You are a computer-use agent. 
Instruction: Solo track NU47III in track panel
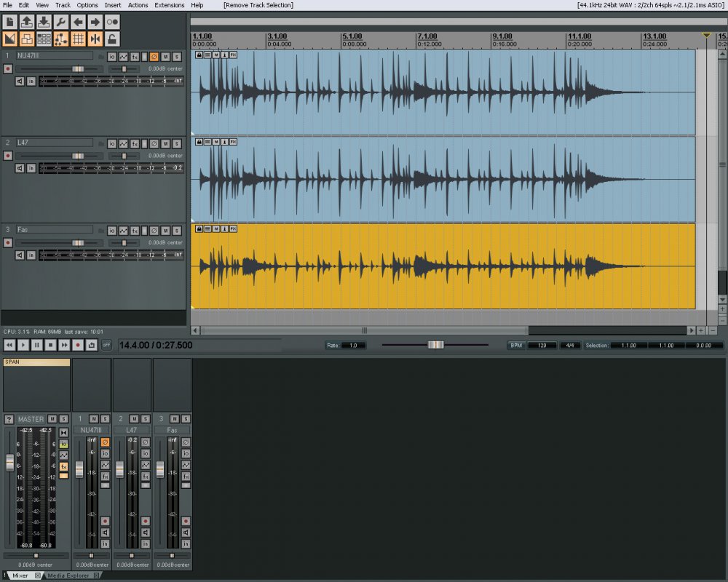click(x=176, y=57)
